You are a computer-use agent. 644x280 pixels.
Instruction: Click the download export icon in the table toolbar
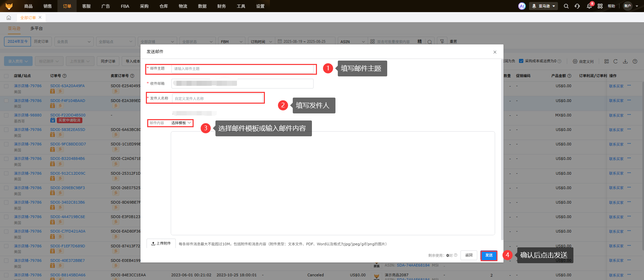(x=625, y=61)
